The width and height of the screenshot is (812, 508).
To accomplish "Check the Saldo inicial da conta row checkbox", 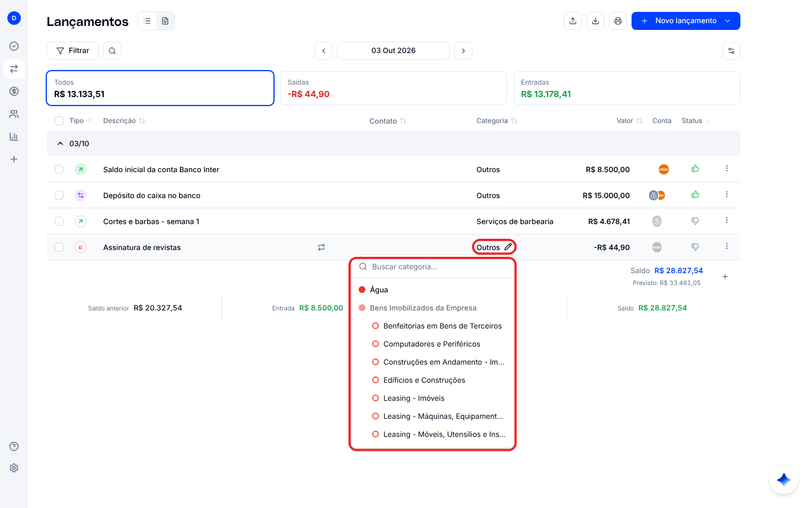I will point(59,169).
